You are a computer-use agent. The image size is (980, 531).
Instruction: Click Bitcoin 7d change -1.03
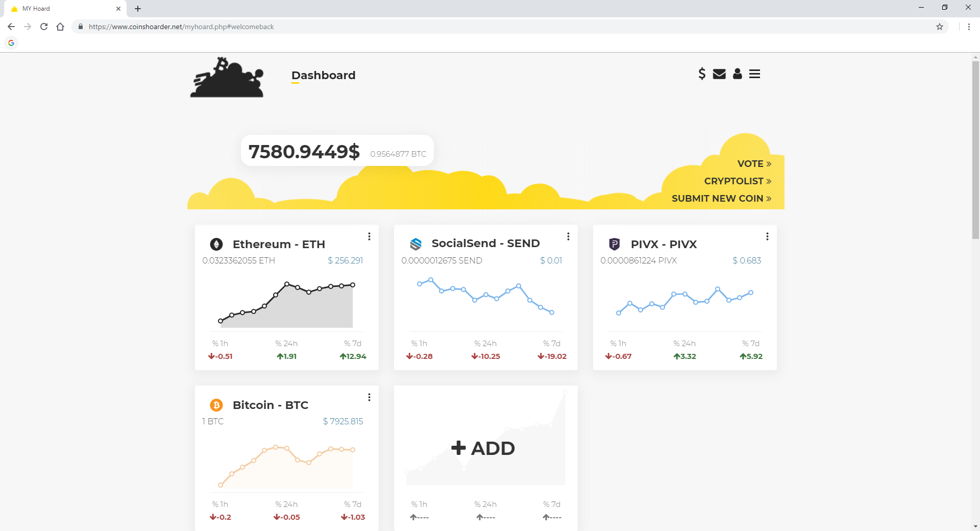353,517
